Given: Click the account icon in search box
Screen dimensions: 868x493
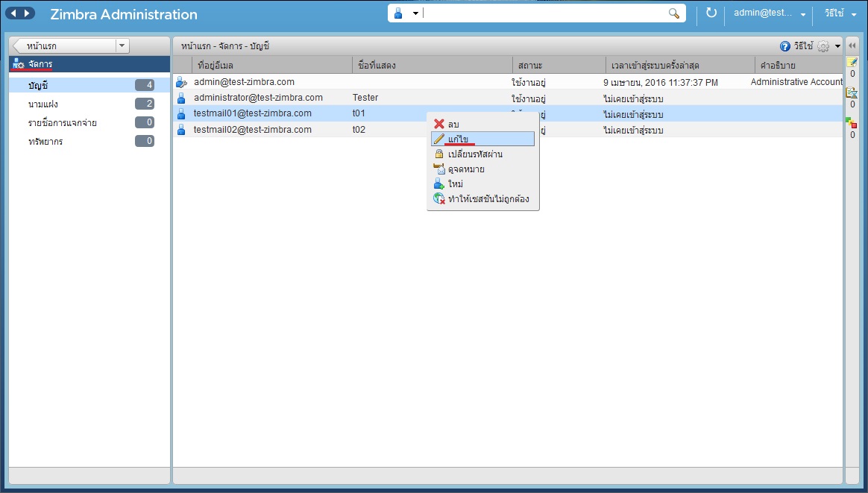Looking at the screenshot, I should tap(398, 13).
